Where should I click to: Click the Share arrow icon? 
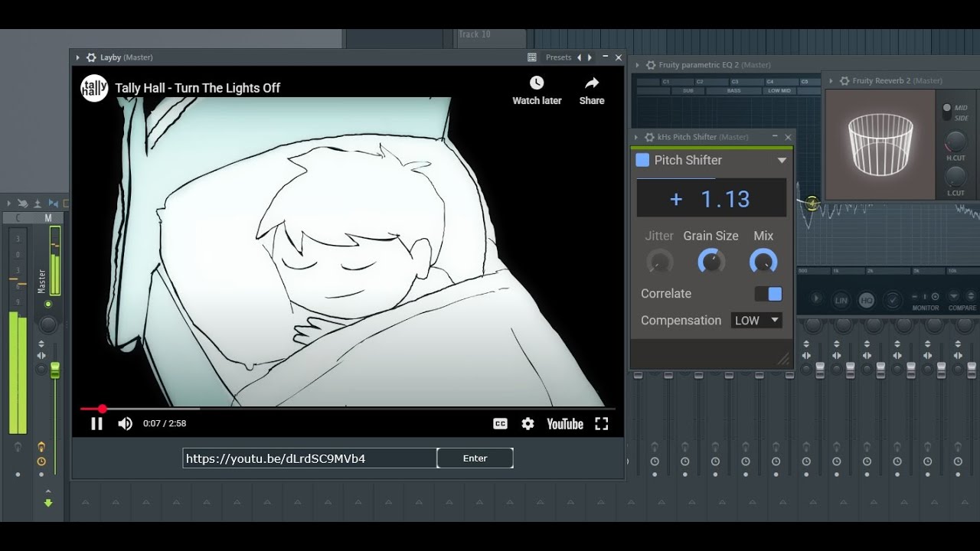coord(592,83)
